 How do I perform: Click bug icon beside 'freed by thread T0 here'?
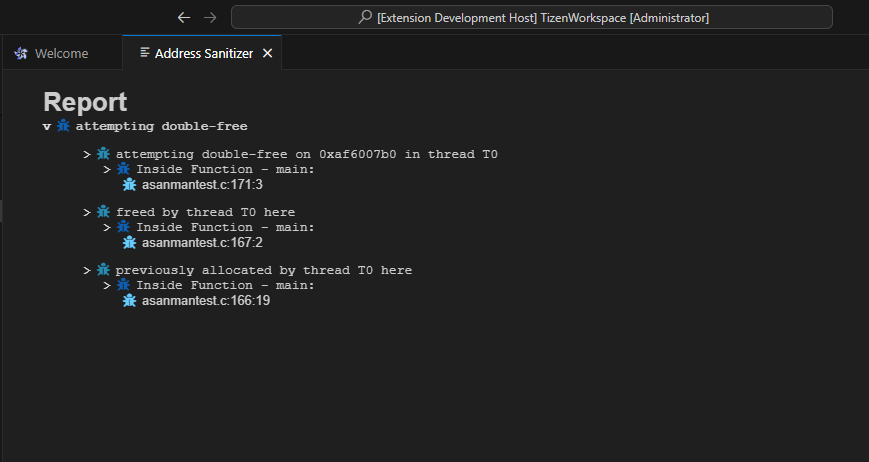point(103,212)
